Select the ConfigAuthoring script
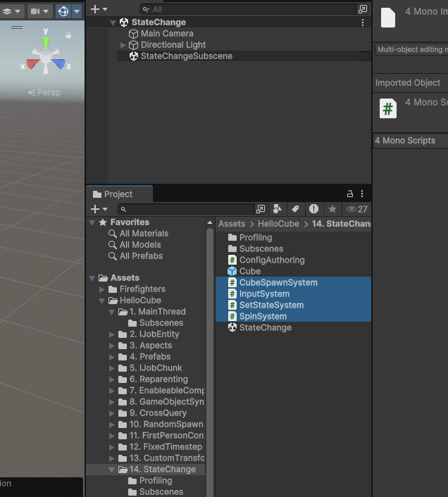Screen dimensions: 448x497 coord(266,260)
